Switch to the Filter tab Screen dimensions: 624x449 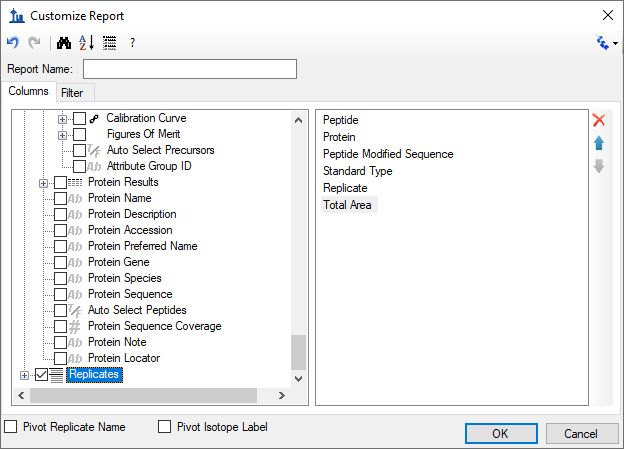[72, 93]
